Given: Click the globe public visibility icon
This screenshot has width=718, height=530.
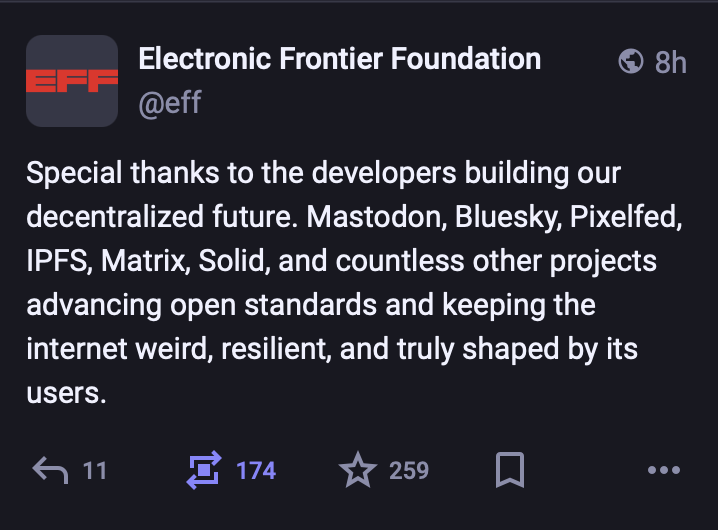Looking at the screenshot, I should pos(631,62).
